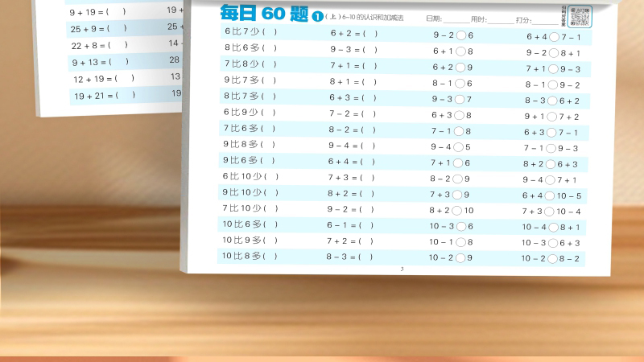Click the comparison circle in 10 − 2 ○ 9

point(459,258)
